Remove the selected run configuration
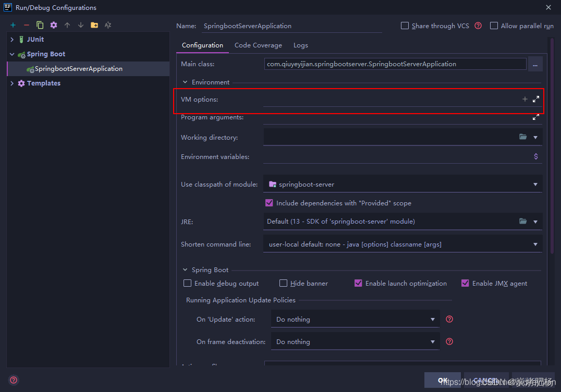This screenshot has width=561, height=392. point(26,24)
